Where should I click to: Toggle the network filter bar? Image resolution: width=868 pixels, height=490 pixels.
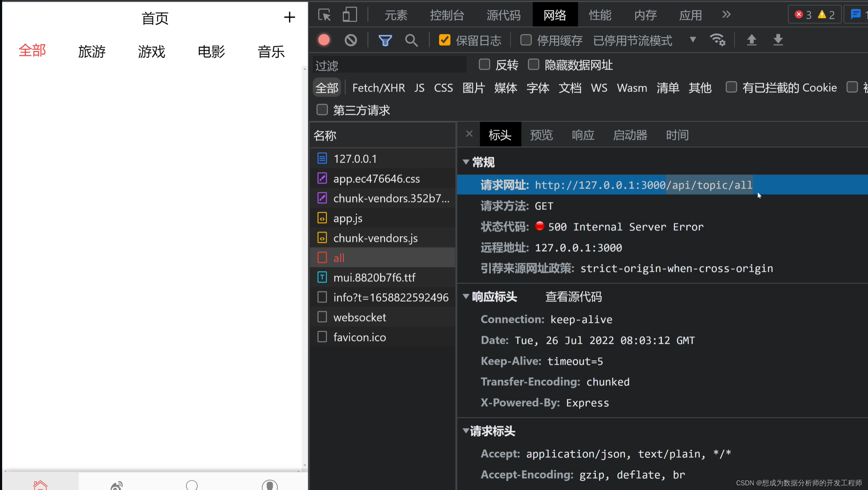(384, 40)
